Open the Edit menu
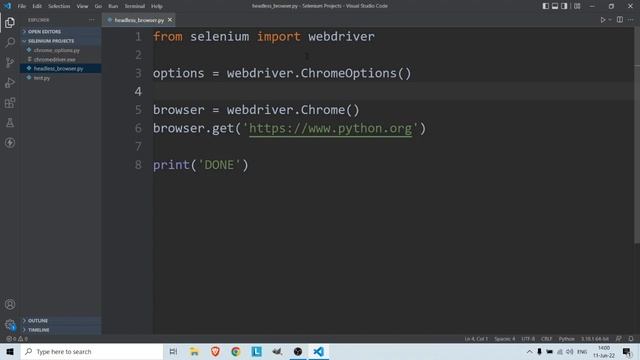 [x=37, y=6]
